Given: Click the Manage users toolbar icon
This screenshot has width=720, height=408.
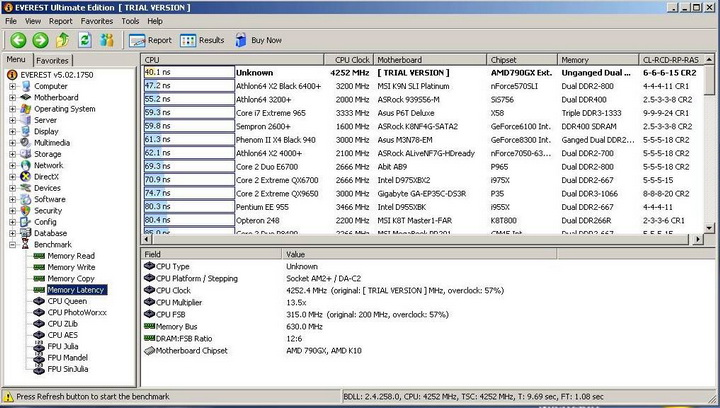Looking at the screenshot, I should pyautogui.click(x=107, y=40).
